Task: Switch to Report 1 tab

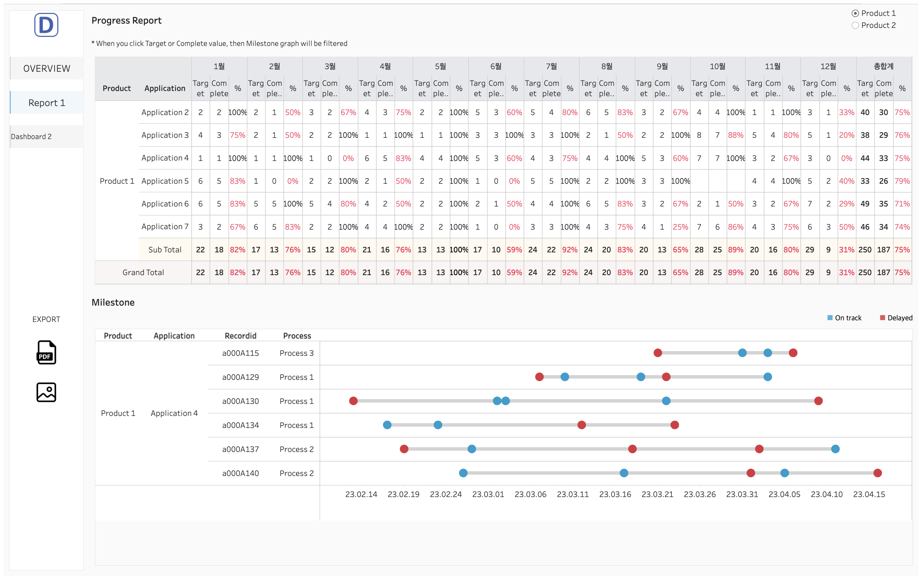Action: pos(47,103)
